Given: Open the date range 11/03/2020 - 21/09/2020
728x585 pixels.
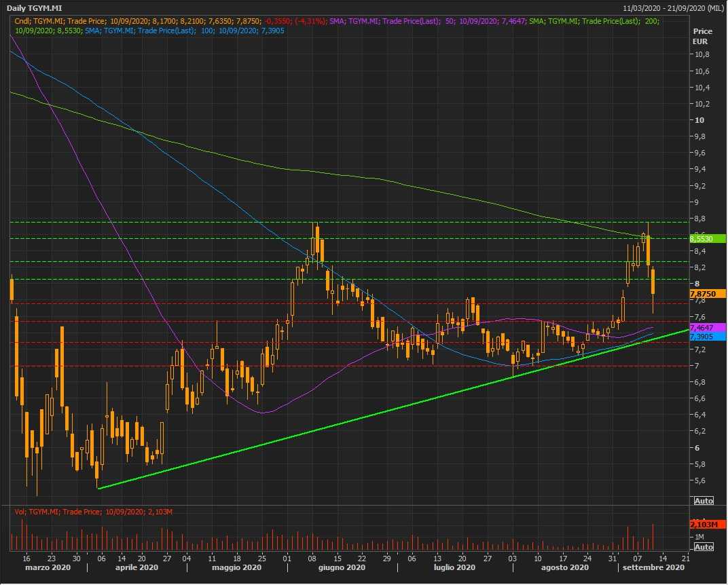Looking at the screenshot, I should click(672, 7).
